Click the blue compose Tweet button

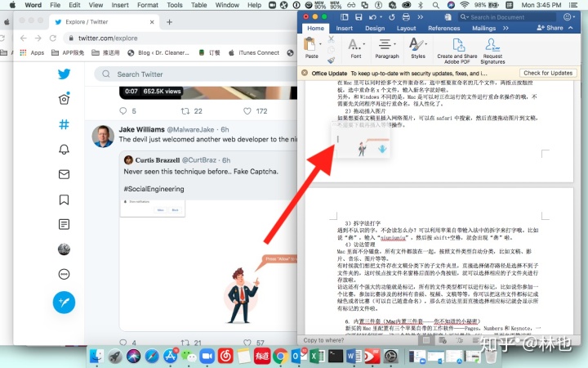(x=65, y=303)
